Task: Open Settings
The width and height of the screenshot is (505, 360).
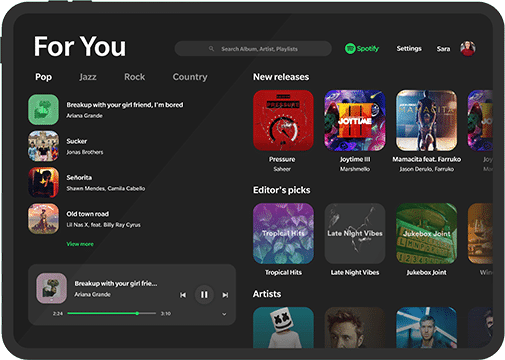Action: pyautogui.click(x=409, y=49)
